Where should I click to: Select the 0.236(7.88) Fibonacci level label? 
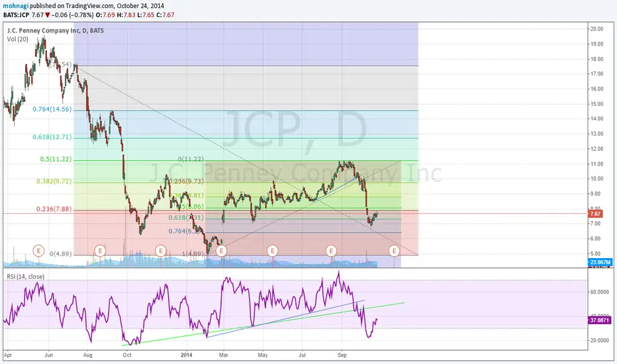54,209
